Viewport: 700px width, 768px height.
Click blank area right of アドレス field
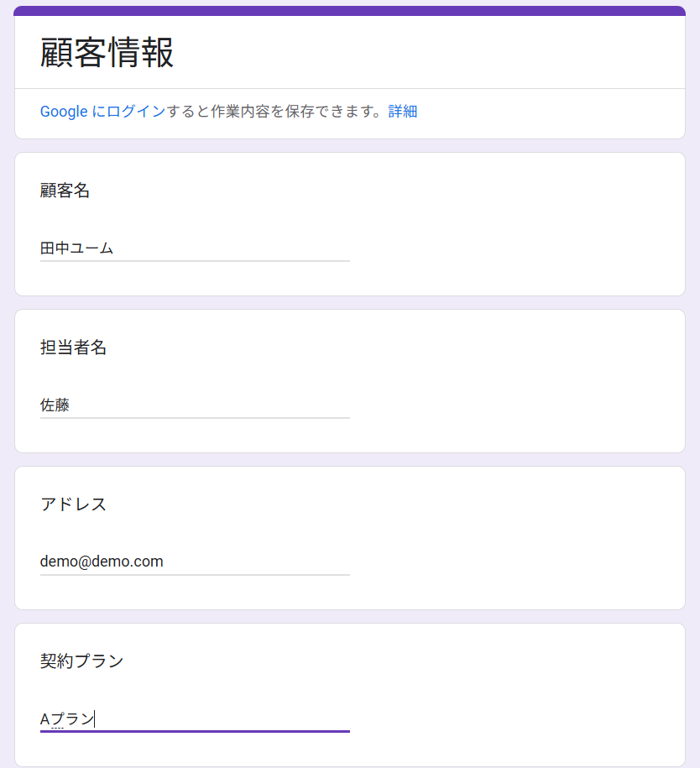click(x=516, y=562)
